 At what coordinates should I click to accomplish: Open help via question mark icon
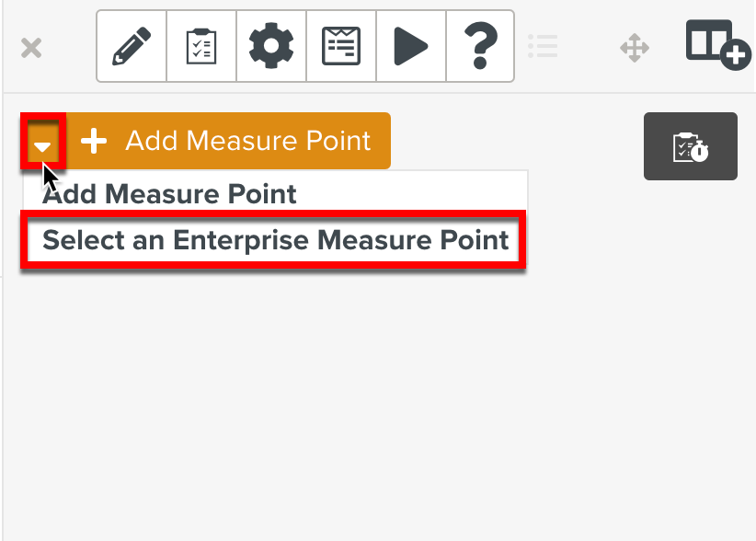pyautogui.click(x=480, y=44)
